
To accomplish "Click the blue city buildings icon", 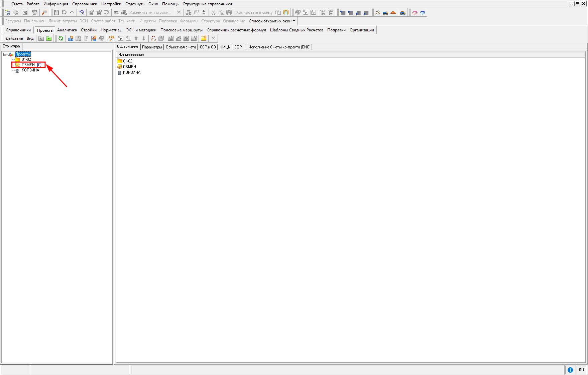I will click(x=71, y=38).
